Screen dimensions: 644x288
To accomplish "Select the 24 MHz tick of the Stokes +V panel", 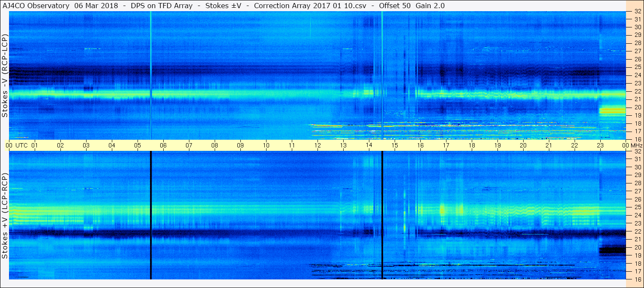I will 637,215.
